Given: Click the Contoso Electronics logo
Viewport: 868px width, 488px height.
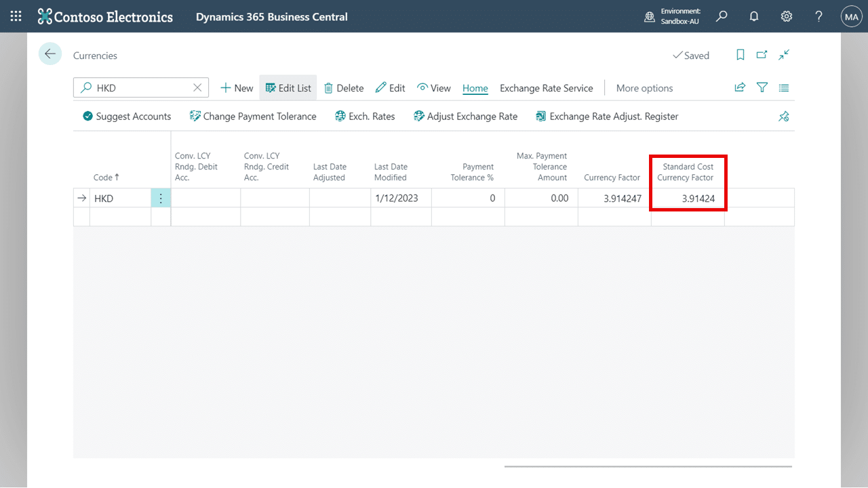Looking at the screenshot, I should (105, 16).
